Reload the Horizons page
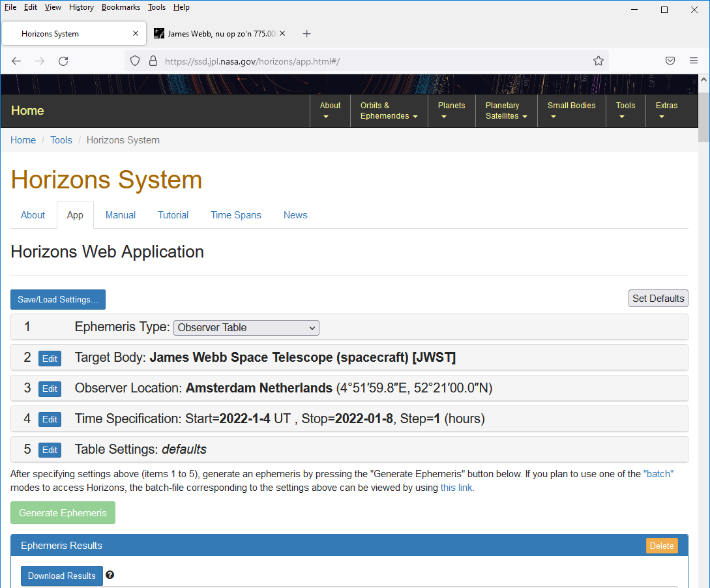 (63, 61)
